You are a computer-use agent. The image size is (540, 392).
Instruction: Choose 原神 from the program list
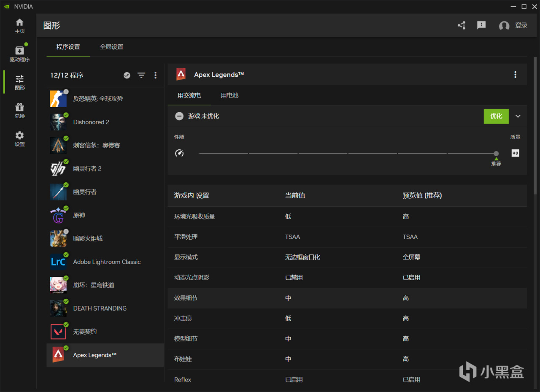pos(105,215)
